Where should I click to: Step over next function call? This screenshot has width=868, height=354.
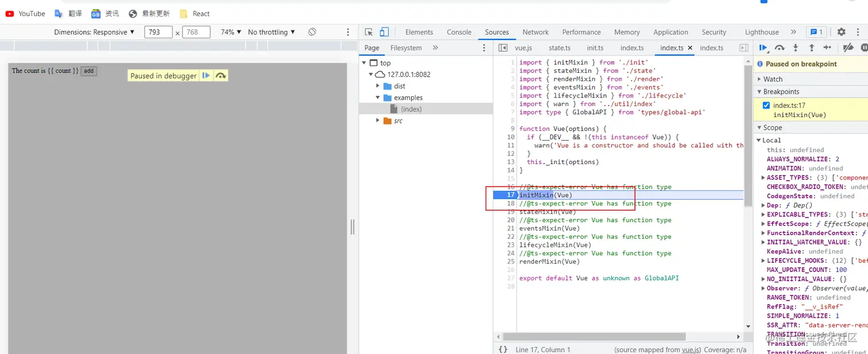[779, 48]
